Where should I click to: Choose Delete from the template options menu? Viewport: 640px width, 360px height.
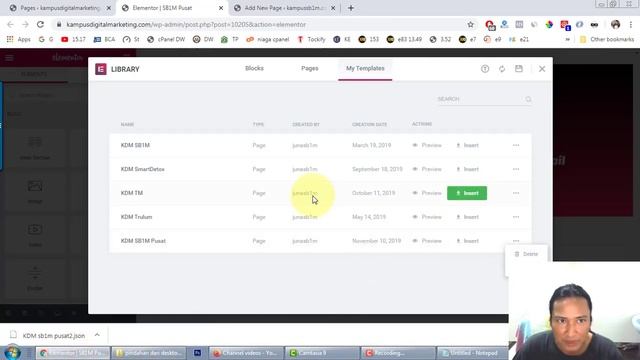[526, 254]
